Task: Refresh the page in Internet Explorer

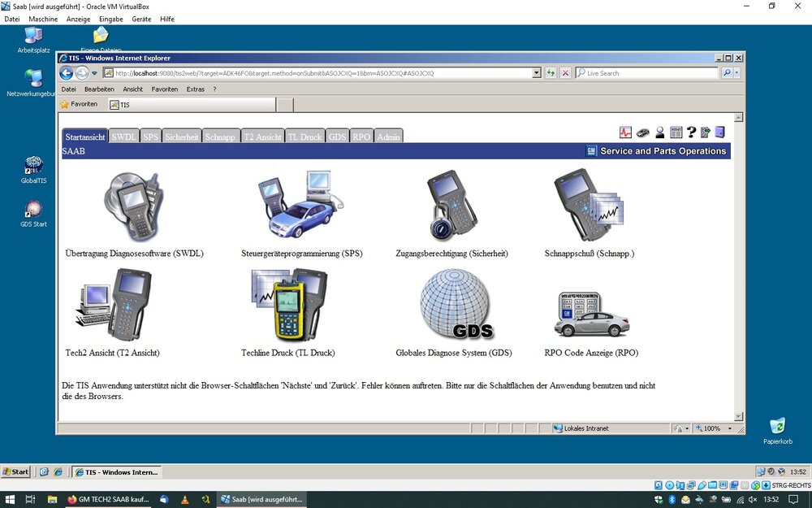Action: [551, 73]
